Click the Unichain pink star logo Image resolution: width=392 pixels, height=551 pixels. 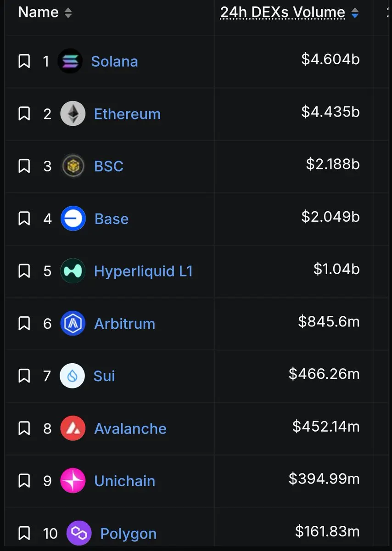(x=73, y=481)
